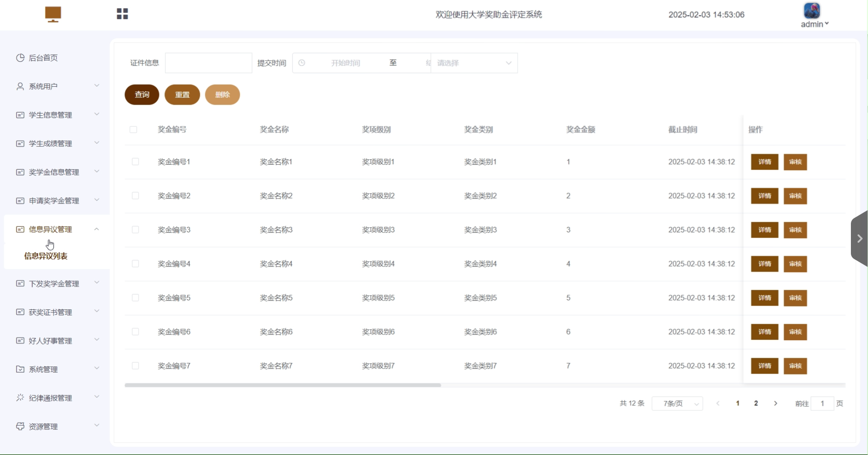This screenshot has height=455, width=868.
Task: Select the row checkbox for 奖金编号4
Action: (x=135, y=264)
